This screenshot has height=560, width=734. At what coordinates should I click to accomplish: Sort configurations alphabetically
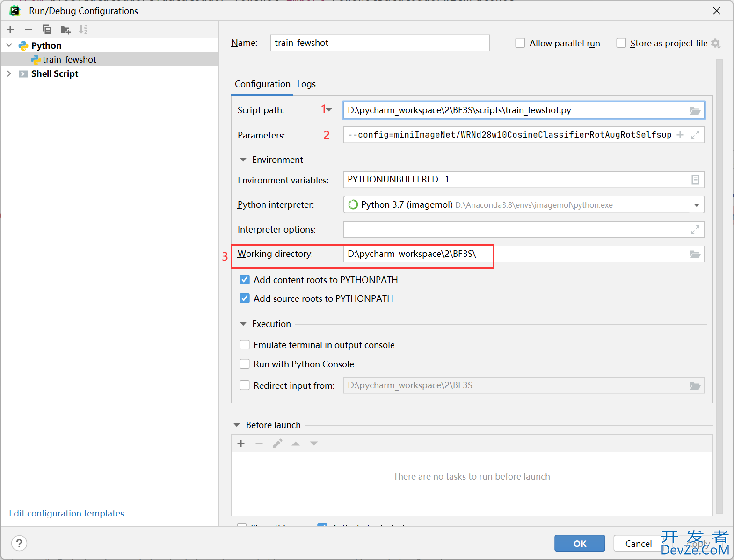(x=83, y=29)
